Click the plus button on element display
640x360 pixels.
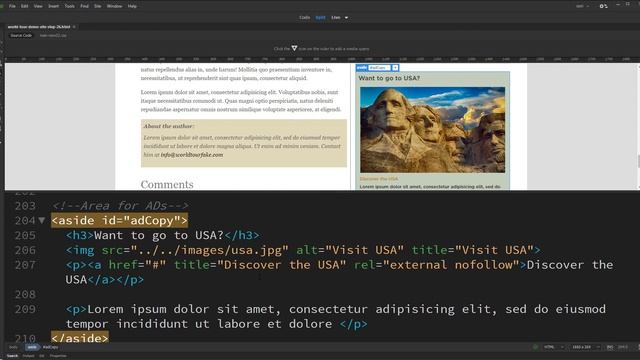(395, 68)
